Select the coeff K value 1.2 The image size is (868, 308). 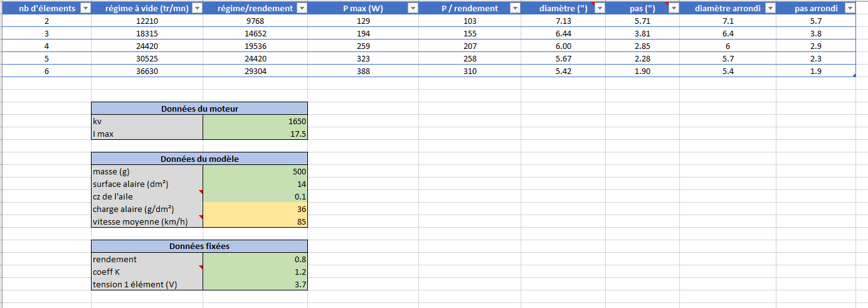click(x=255, y=272)
